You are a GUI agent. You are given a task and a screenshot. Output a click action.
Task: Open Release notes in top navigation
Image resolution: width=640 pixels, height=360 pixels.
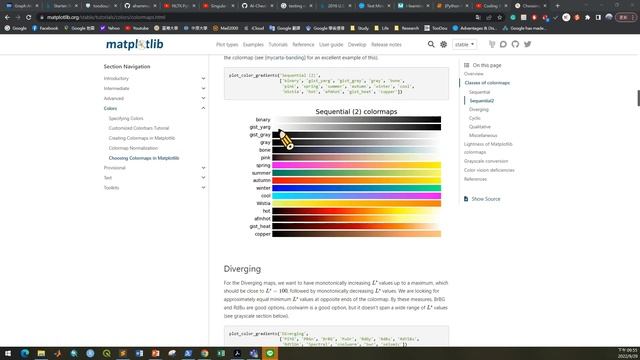point(387,44)
